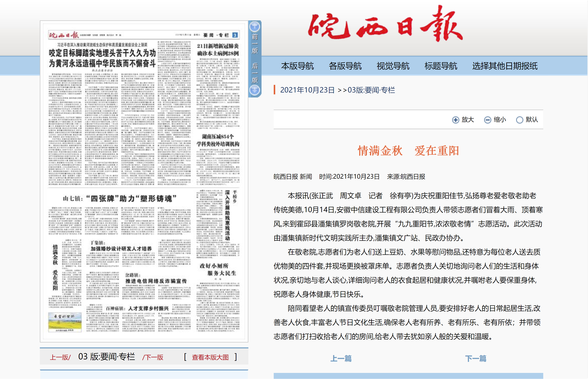Go to 下一篇 next article

click(476, 358)
